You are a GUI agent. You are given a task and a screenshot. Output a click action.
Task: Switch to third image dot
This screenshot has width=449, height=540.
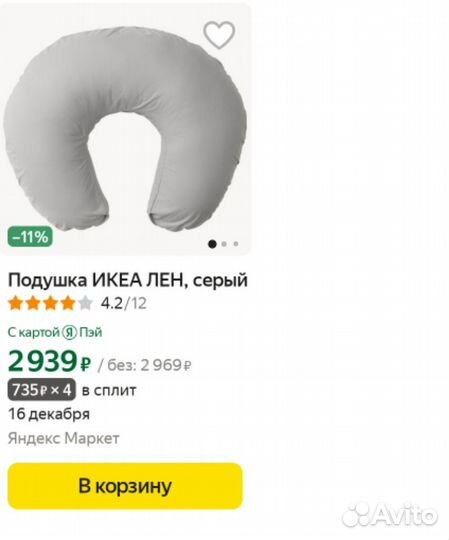tap(236, 244)
